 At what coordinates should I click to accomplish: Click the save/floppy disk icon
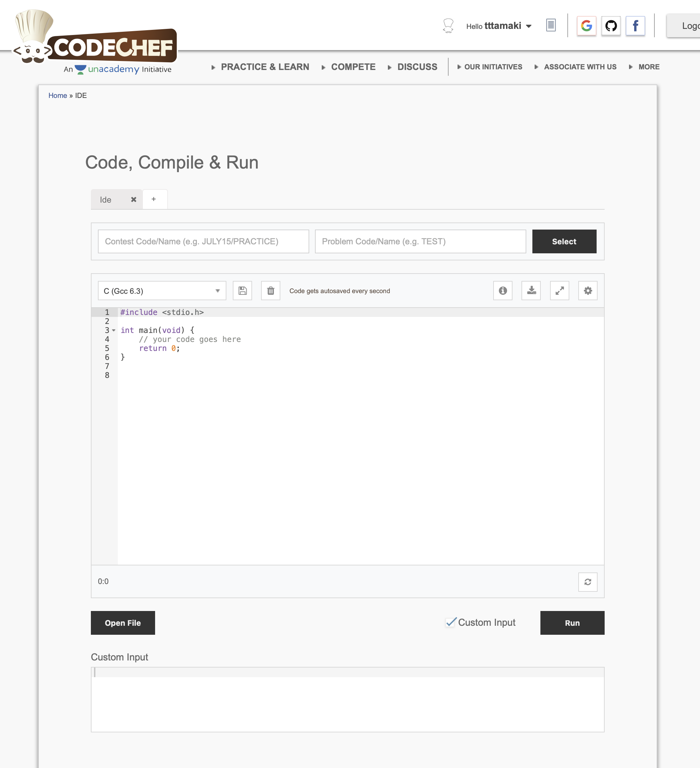242,290
